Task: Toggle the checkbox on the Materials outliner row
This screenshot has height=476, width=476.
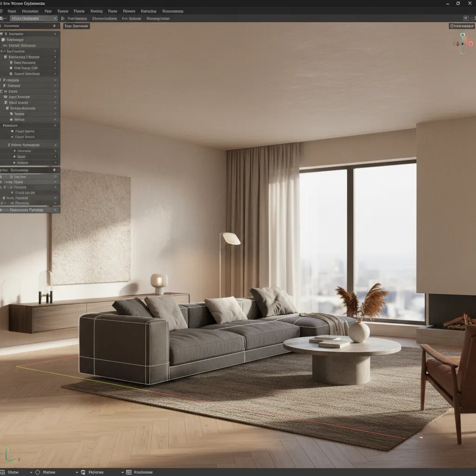Action: 55,113
